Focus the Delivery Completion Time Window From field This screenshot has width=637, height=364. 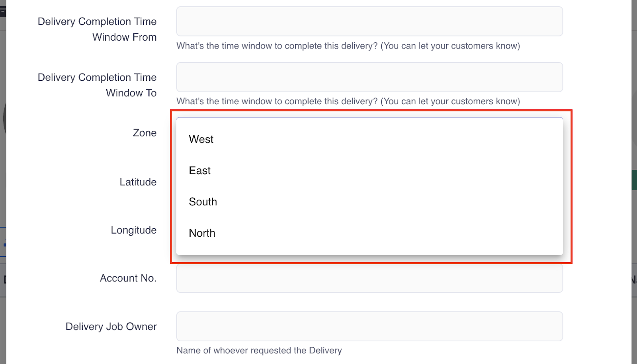[369, 21]
